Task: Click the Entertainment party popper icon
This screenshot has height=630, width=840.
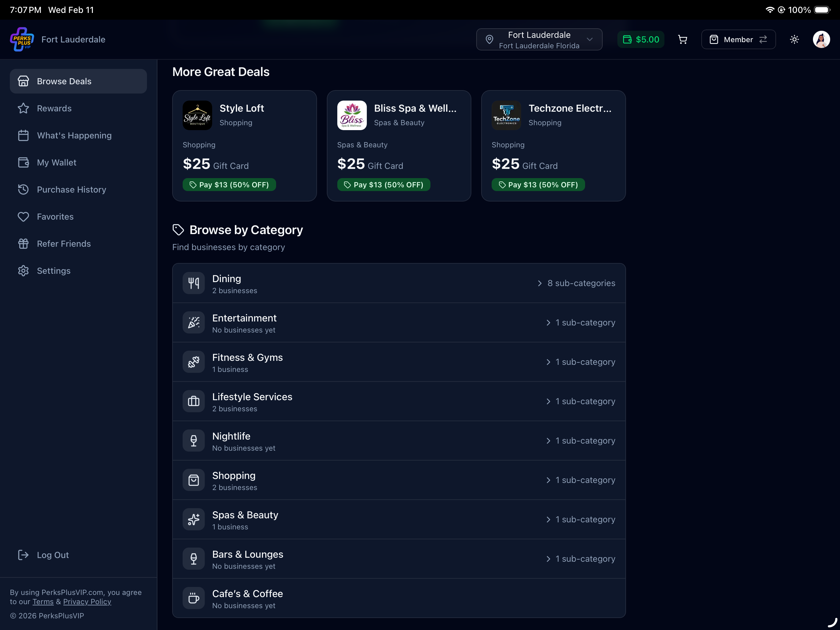Action: pos(194,323)
